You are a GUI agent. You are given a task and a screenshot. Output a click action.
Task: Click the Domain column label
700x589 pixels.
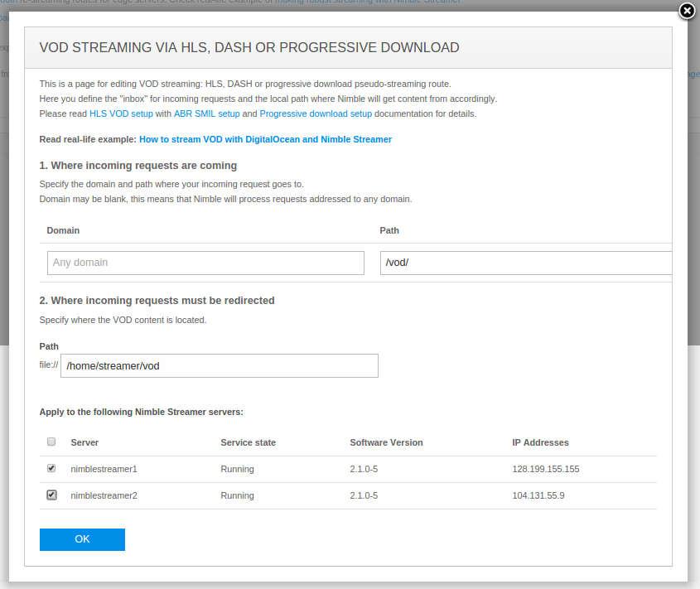(x=63, y=230)
